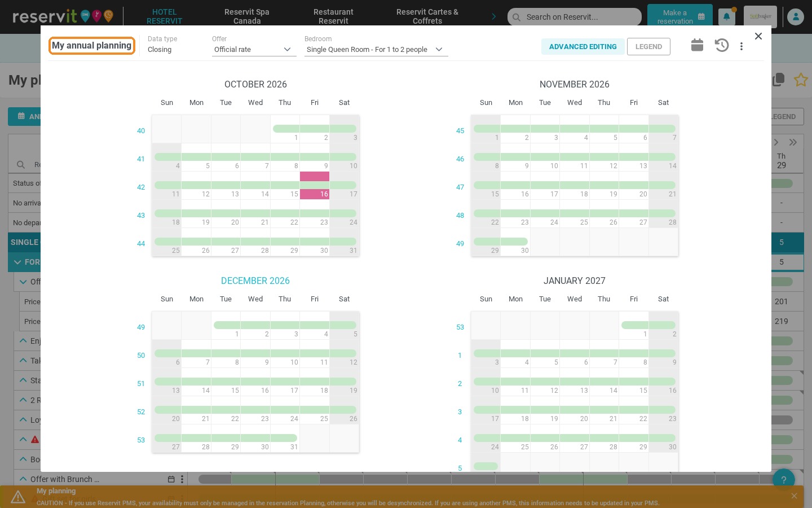Click Make a reservation button

coord(680,17)
